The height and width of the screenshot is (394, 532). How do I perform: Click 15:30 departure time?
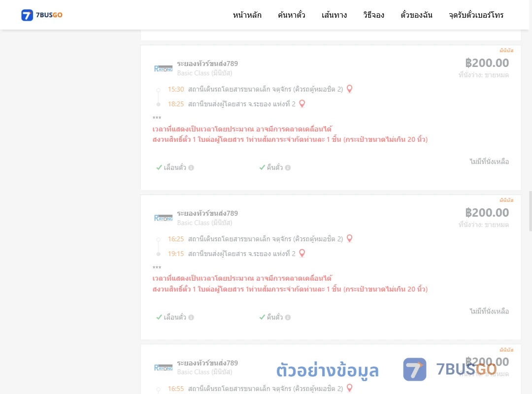tap(176, 89)
